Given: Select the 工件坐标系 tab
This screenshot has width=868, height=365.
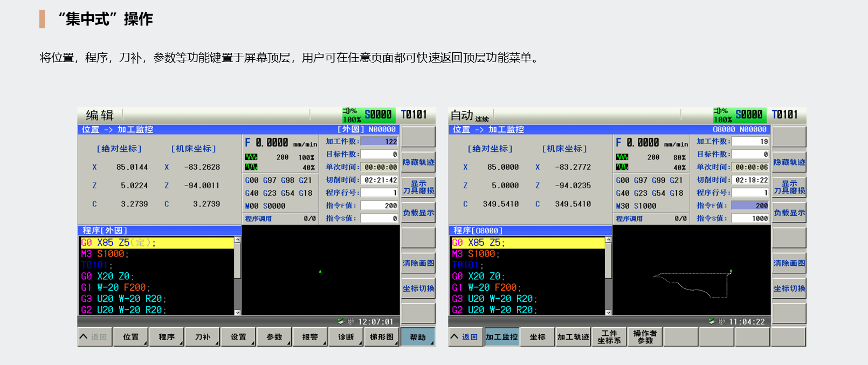Looking at the screenshot, I should pyautogui.click(x=609, y=337).
